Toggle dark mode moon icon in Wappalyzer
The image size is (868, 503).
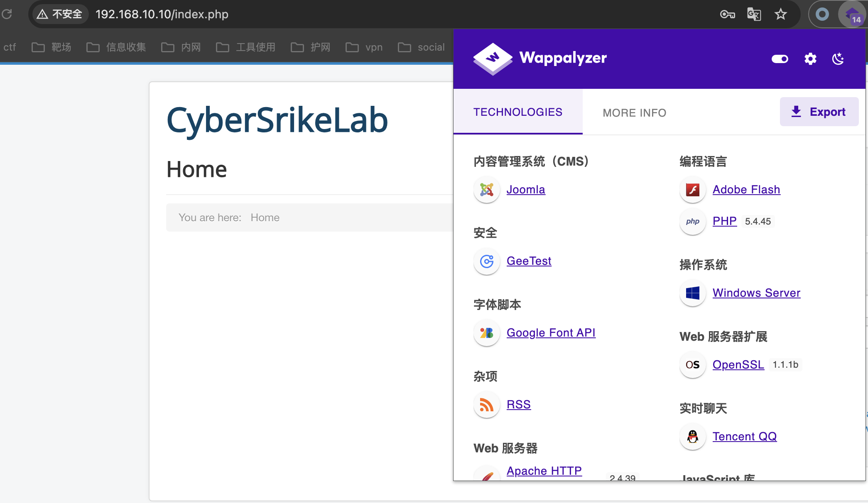tap(838, 59)
